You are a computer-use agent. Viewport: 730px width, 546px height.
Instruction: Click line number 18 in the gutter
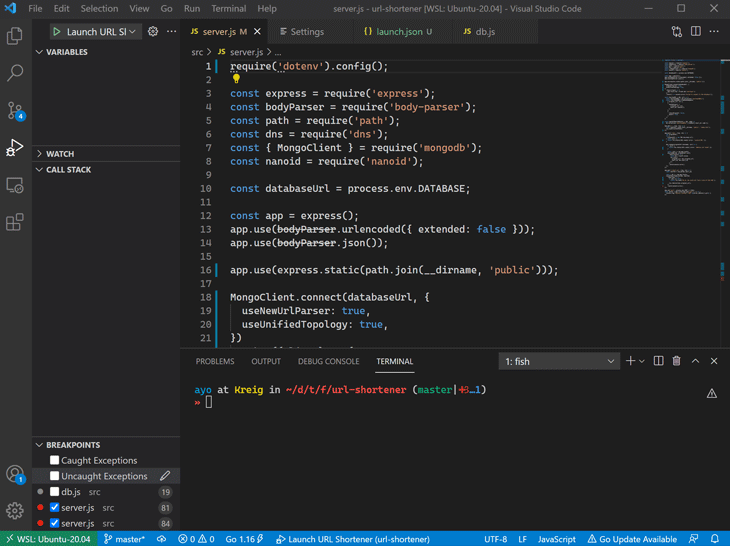pyautogui.click(x=206, y=297)
